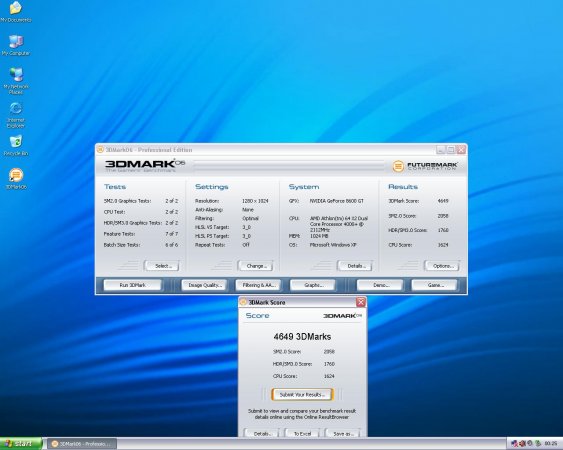Click 'CPU Score:' label in Score dialog
This screenshot has width=563, height=450.
[285, 376]
